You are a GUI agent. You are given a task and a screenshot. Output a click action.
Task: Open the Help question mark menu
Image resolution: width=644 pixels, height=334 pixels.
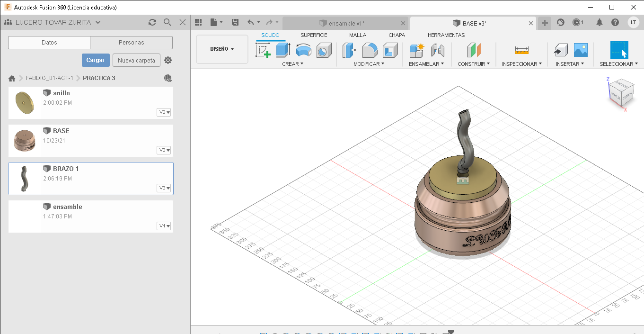click(615, 22)
